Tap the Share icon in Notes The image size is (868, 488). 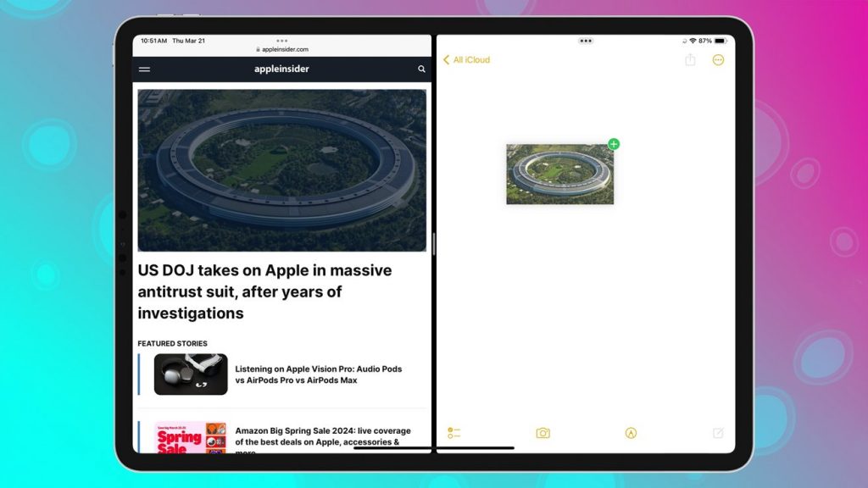click(x=690, y=60)
